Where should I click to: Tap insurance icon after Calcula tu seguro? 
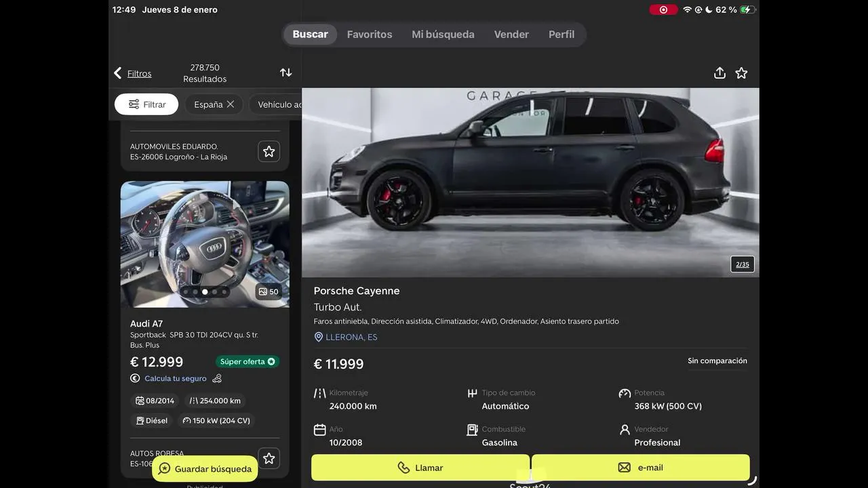coord(217,379)
